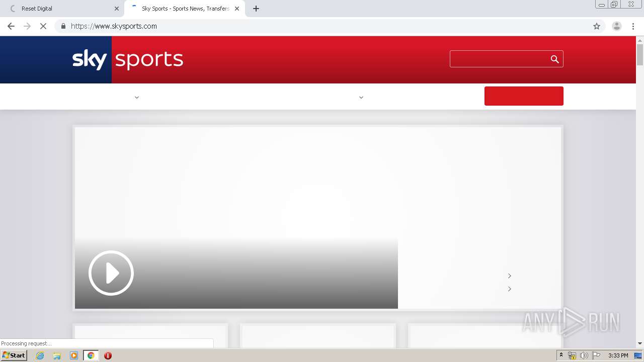Open the Chrome profile avatar
Screen dimensions: 644x362
616,26
